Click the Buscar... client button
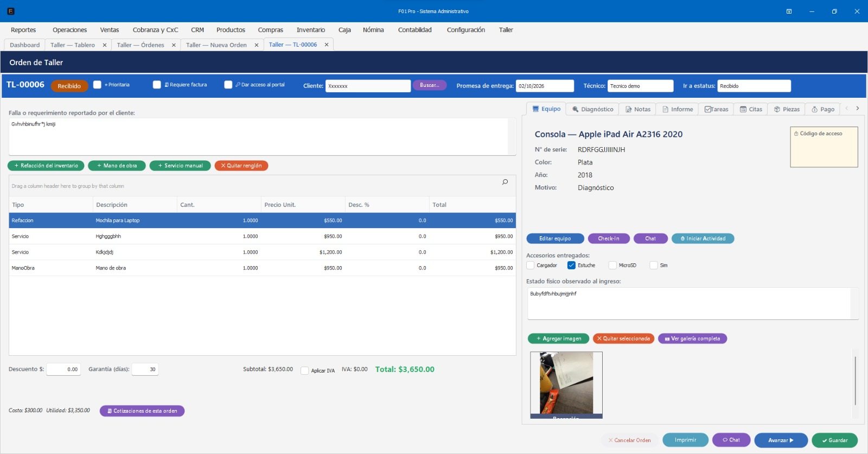868x454 pixels. pyautogui.click(x=430, y=85)
